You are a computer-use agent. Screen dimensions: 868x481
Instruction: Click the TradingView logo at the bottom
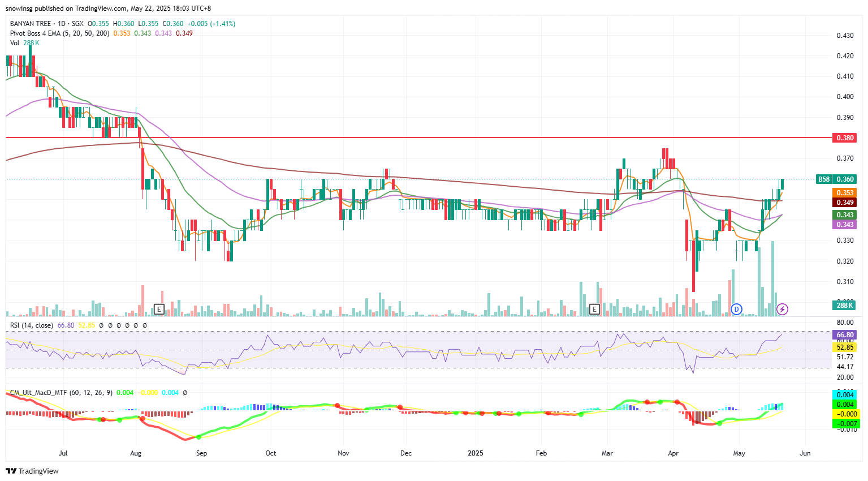(x=32, y=471)
